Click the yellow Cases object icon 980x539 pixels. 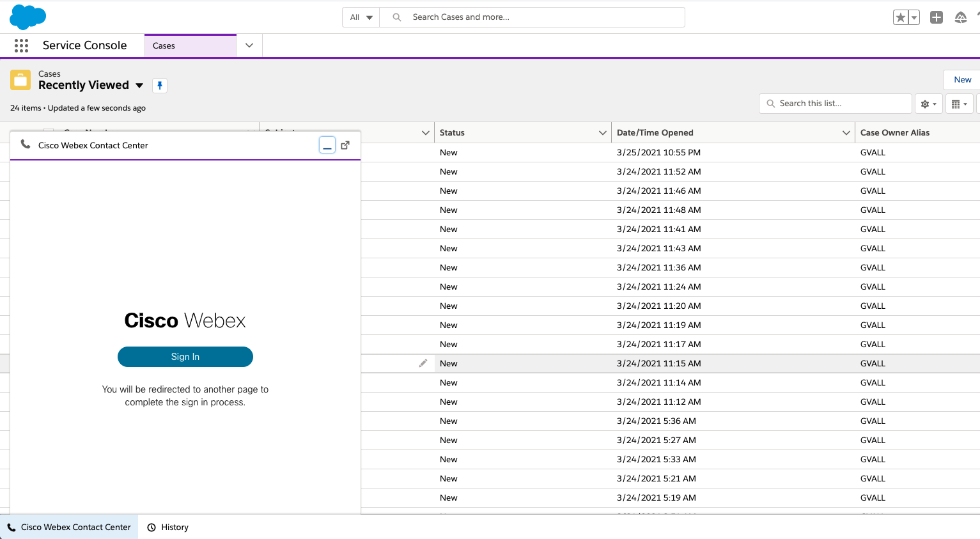pos(20,80)
